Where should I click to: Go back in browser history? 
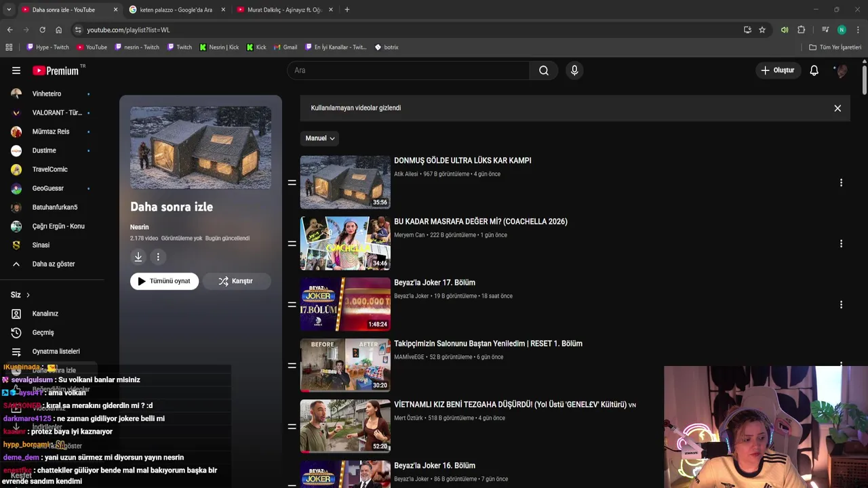[x=9, y=30]
